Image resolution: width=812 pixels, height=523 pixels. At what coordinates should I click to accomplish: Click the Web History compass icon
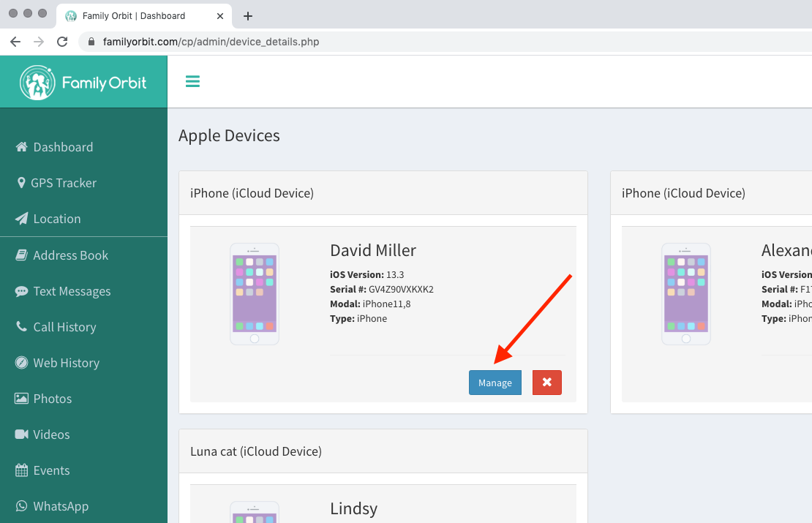click(21, 363)
